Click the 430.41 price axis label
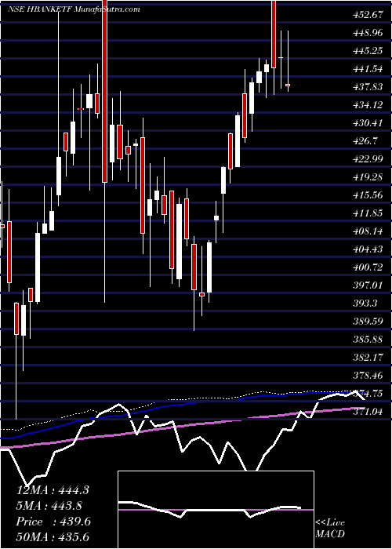The height and width of the screenshot is (549, 392). 367,123
